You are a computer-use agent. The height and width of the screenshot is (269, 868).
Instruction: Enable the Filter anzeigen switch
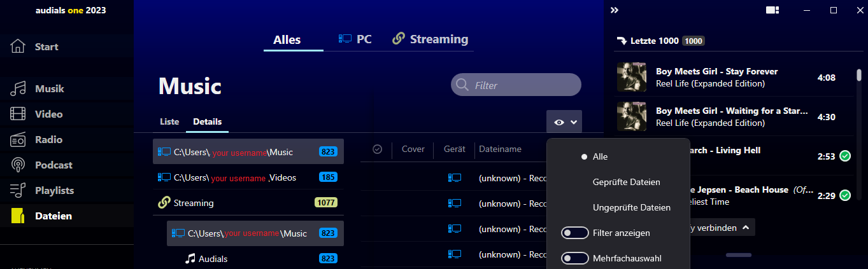[574, 233]
